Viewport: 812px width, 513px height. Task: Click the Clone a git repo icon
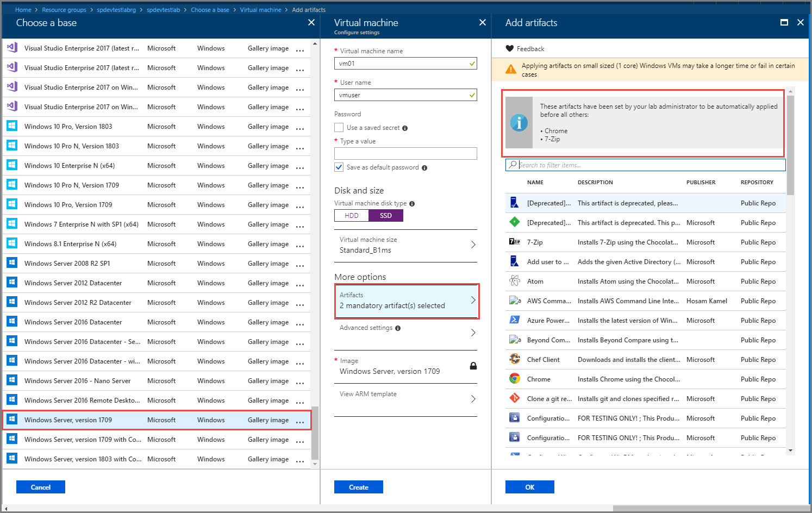point(514,398)
